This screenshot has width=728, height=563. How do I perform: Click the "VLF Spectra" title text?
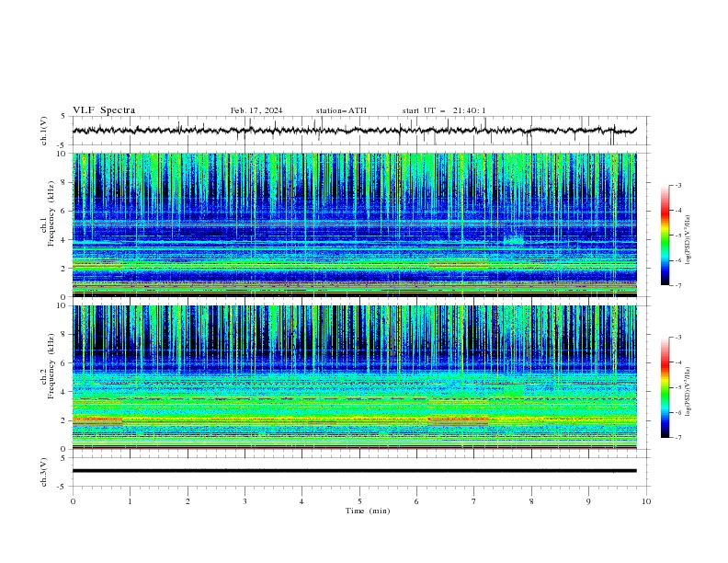104,110
